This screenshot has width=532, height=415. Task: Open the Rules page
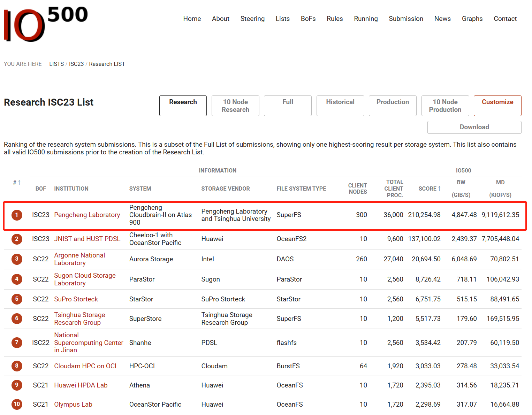point(335,19)
